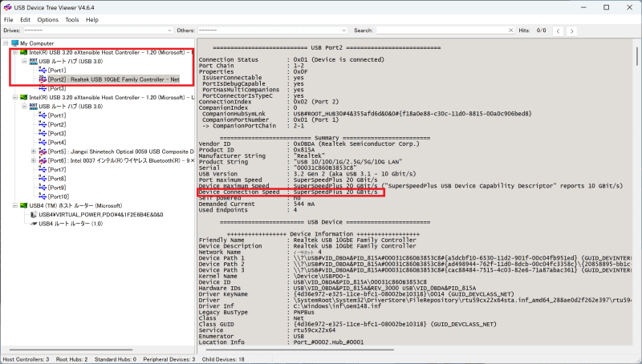
Task: Collapse the second Intel USB 3.20 host controller
Action: pyautogui.click(x=15, y=97)
